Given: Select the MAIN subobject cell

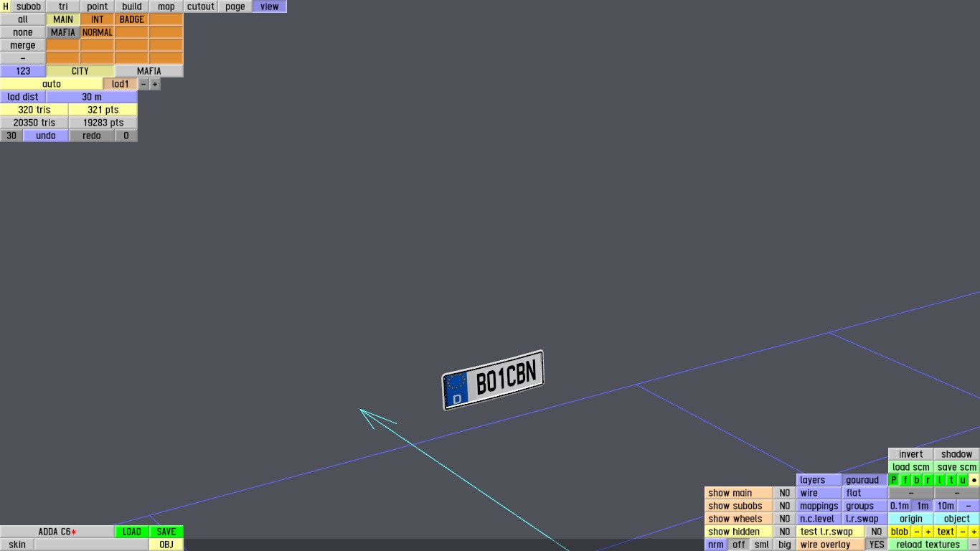Looking at the screenshot, I should pos(63,19).
